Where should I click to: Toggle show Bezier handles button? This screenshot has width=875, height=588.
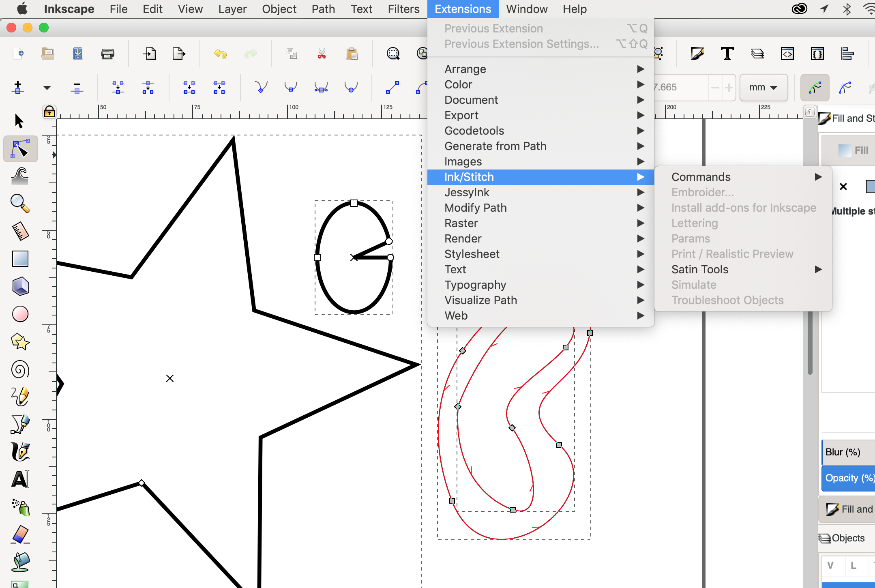click(845, 87)
